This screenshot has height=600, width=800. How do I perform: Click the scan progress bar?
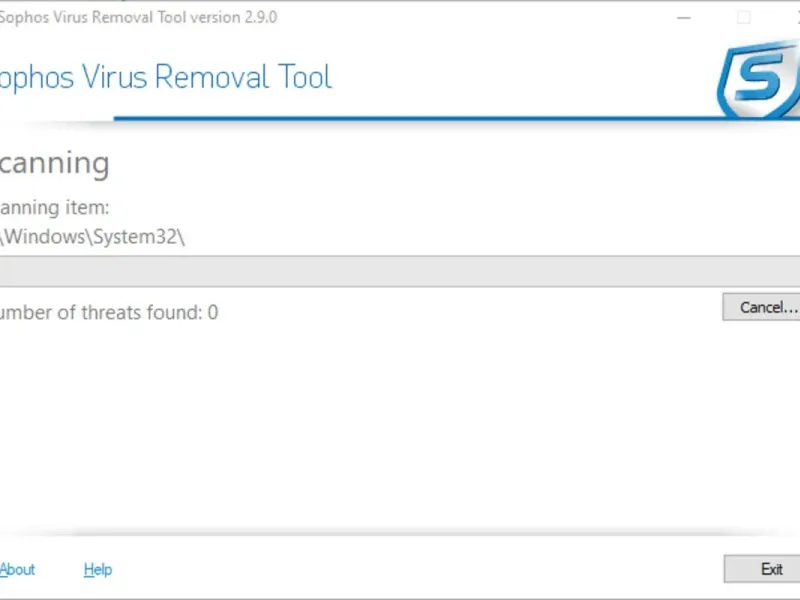click(x=400, y=271)
